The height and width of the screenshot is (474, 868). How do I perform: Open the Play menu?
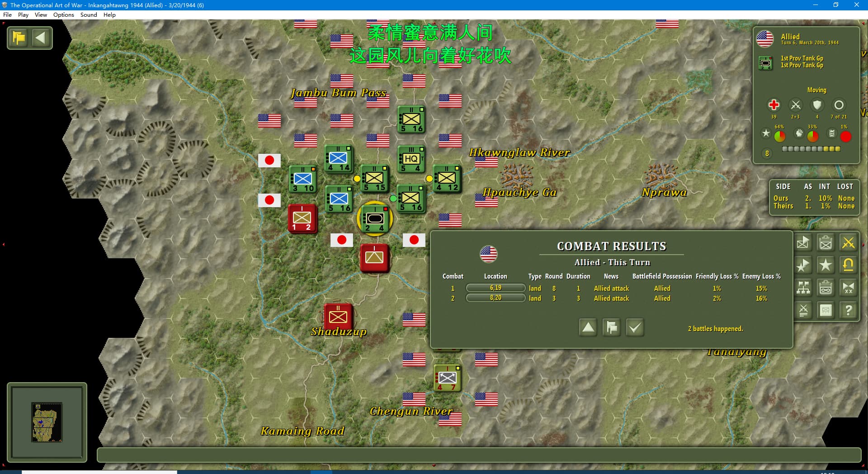click(23, 14)
